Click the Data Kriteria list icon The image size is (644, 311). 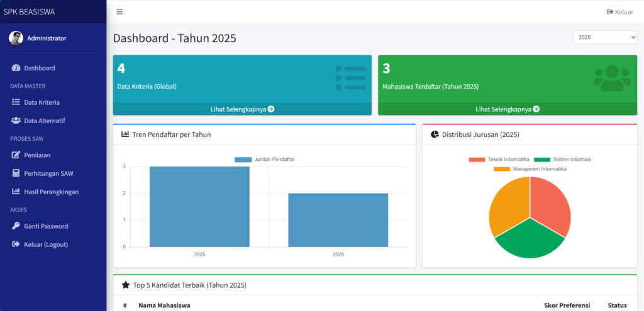(16, 102)
